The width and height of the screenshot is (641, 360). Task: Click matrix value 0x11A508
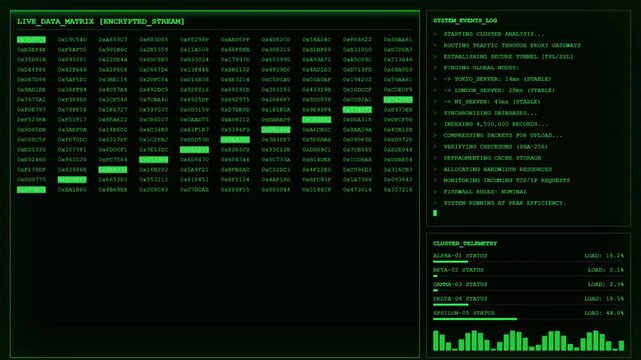point(194,50)
